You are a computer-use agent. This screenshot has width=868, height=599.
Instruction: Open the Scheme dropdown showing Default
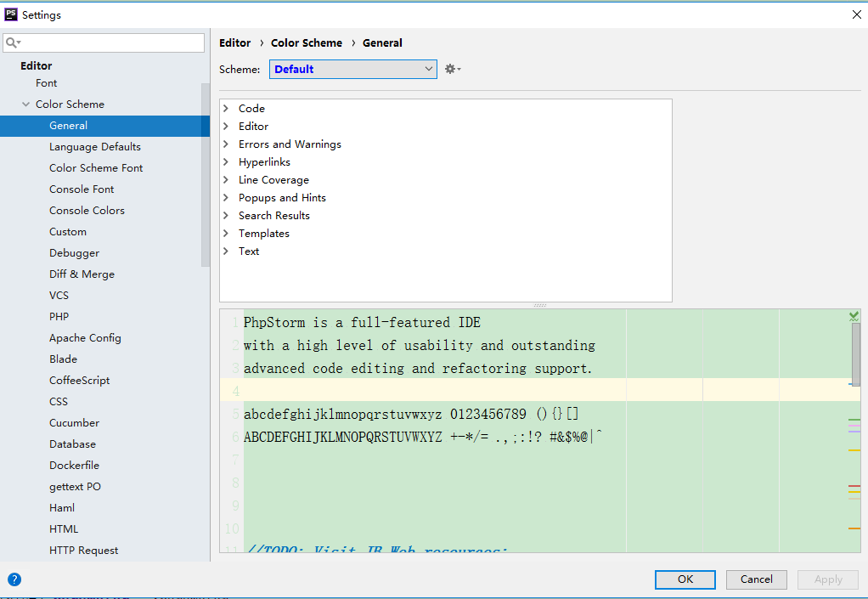pos(353,69)
